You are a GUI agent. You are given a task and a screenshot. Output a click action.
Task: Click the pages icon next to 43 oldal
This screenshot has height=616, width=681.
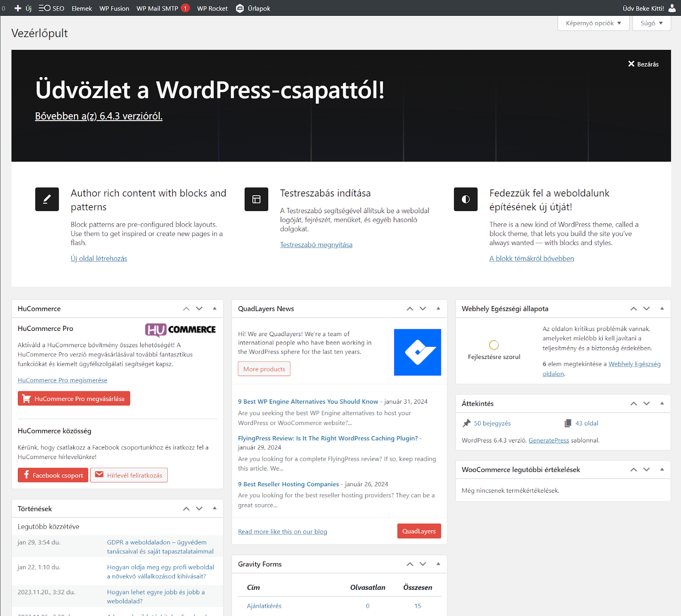pyautogui.click(x=568, y=423)
